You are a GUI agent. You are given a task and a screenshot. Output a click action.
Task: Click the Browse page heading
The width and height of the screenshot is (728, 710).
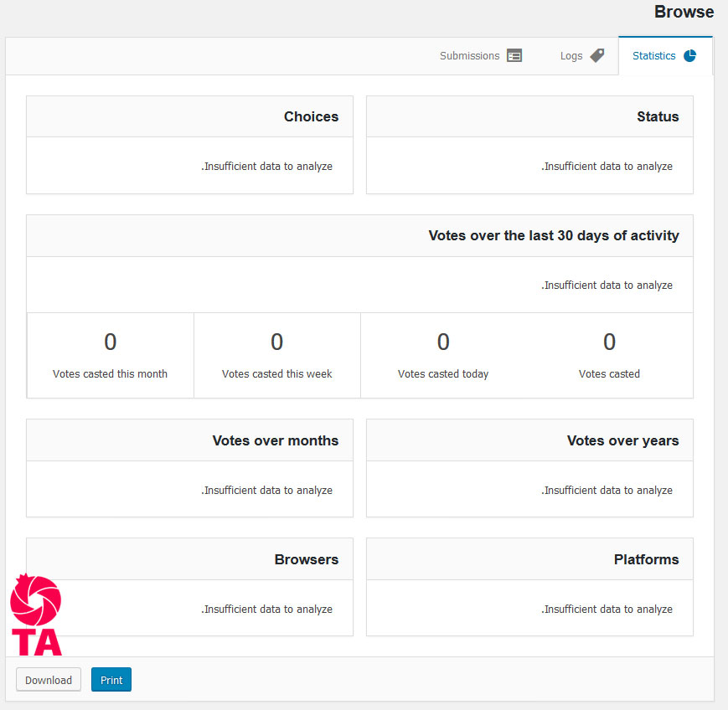click(684, 13)
